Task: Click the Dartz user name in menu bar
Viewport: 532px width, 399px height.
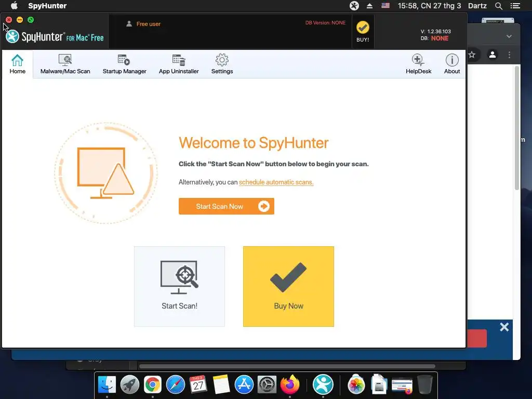Action: tap(477, 6)
